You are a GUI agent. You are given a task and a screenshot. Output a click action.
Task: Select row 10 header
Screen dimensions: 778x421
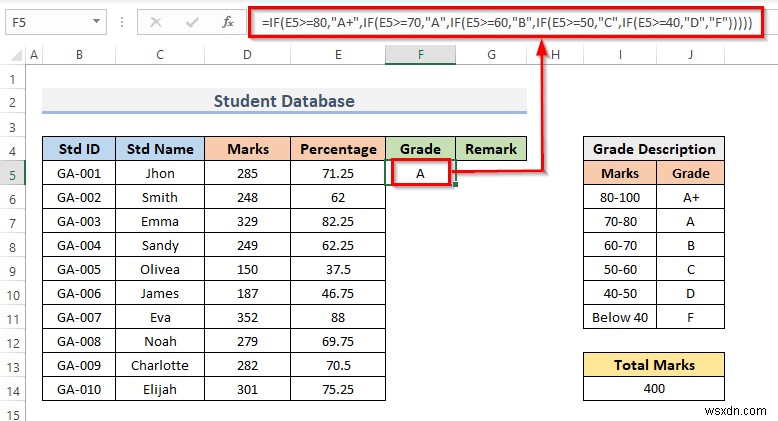[x=12, y=295]
